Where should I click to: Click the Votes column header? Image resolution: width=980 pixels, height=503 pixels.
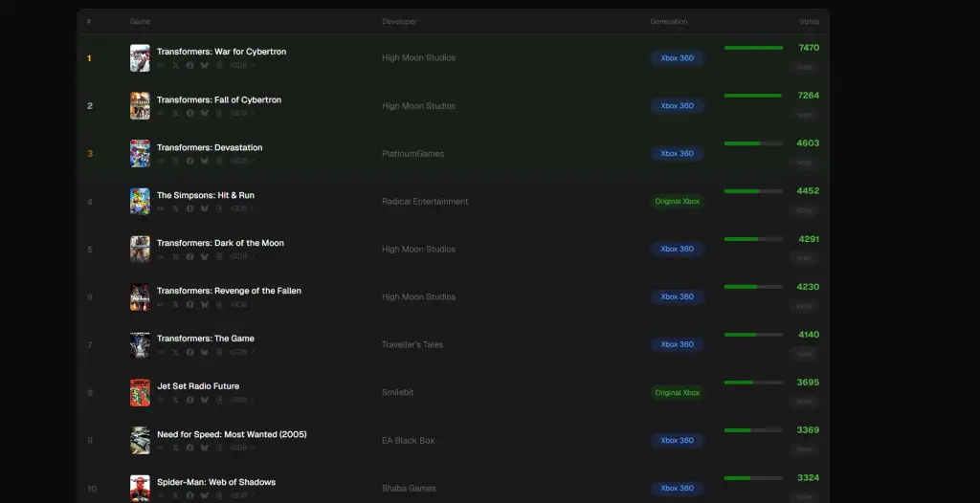810,22
